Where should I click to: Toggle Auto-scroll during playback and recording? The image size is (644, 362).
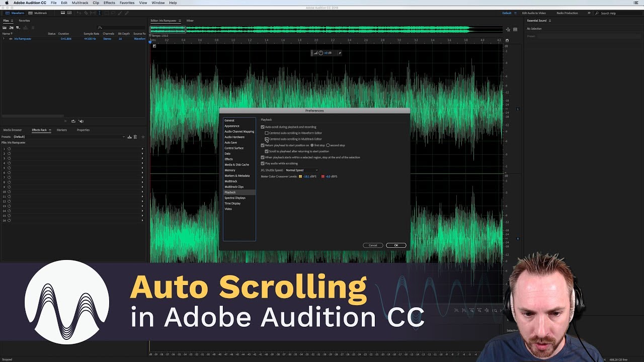pyautogui.click(x=263, y=127)
